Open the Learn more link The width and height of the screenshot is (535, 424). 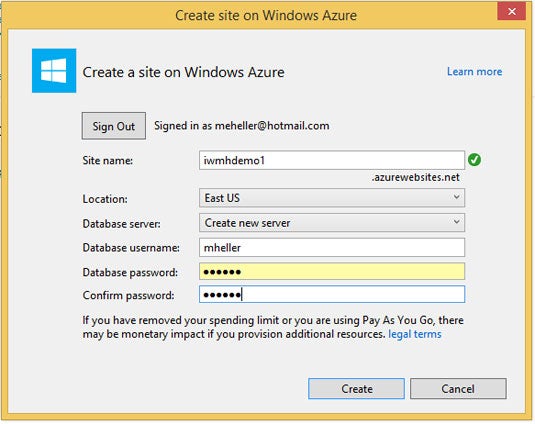474,72
